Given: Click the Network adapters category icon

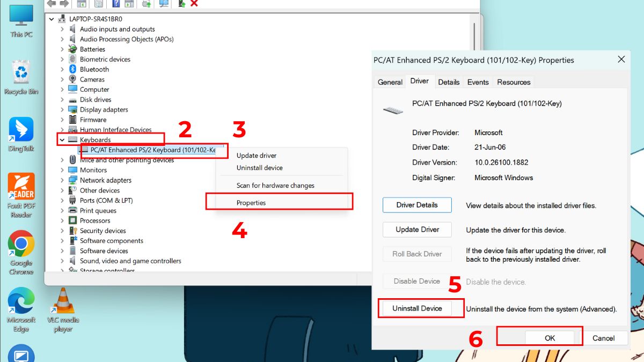Looking at the screenshot, I should pyautogui.click(x=73, y=180).
